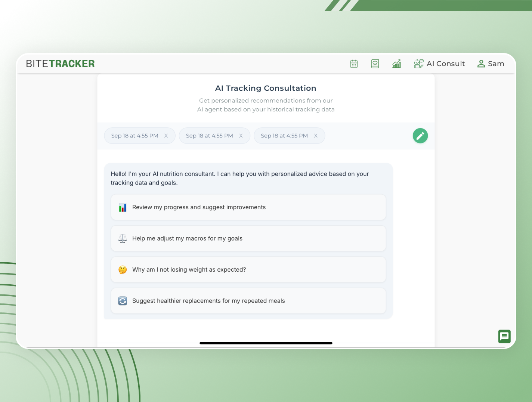Remove the middle Sep 18 date chip

241,136
